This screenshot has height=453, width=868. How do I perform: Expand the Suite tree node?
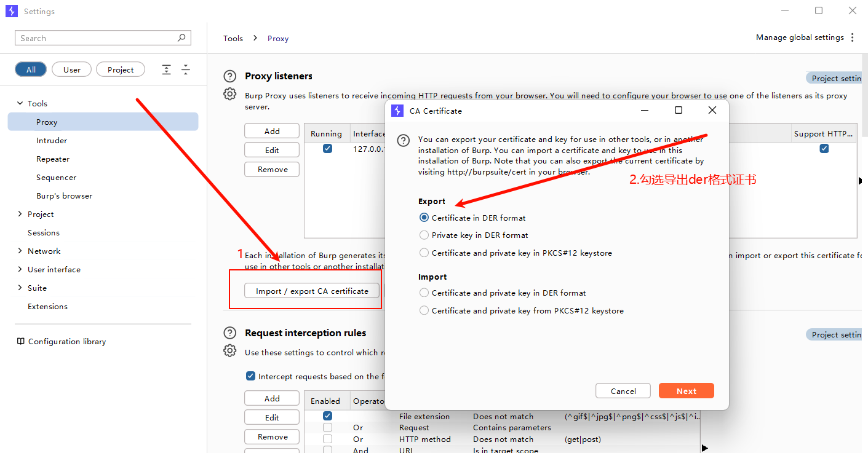coord(20,288)
